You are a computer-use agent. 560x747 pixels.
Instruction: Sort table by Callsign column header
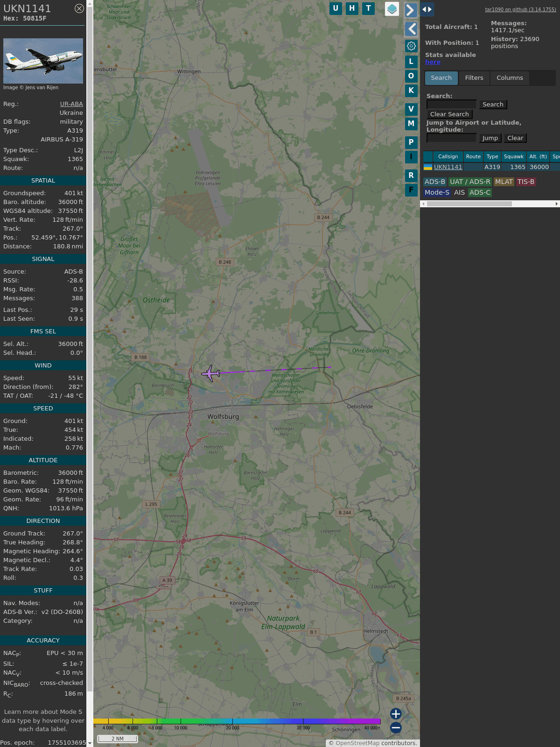pos(448,157)
